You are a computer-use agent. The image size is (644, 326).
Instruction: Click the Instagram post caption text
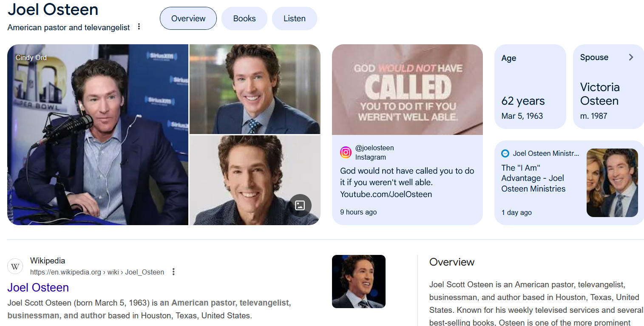[407, 183]
